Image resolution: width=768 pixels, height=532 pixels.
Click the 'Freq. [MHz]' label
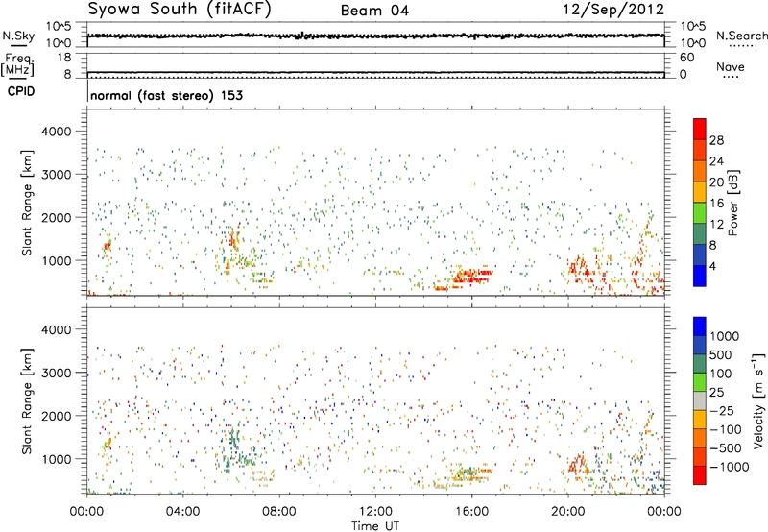click(x=17, y=64)
